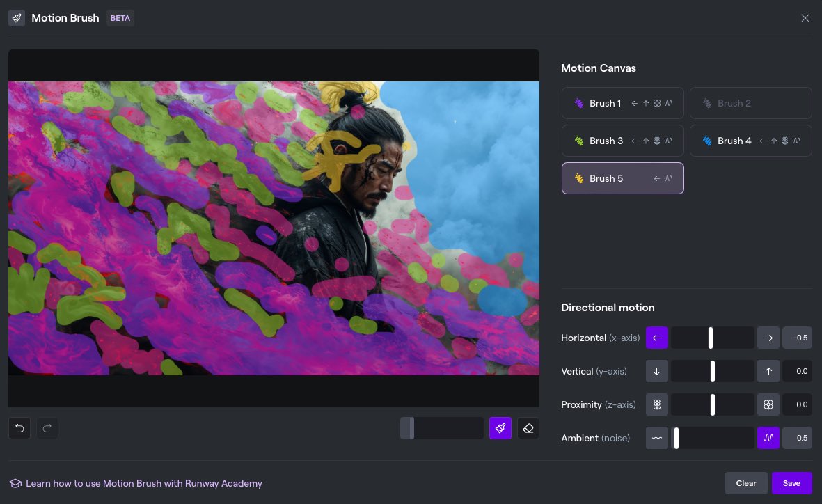Redo the brush stroke
The height and width of the screenshot is (504, 822).
tap(47, 428)
